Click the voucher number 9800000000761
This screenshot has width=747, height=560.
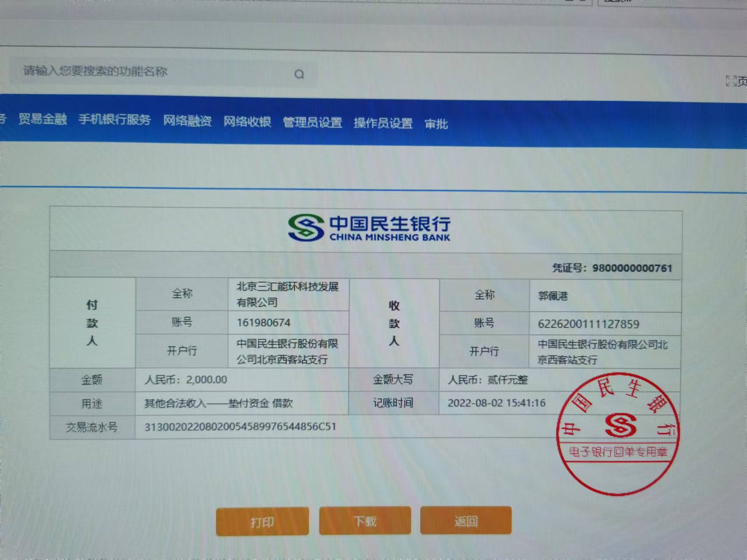tap(632, 268)
